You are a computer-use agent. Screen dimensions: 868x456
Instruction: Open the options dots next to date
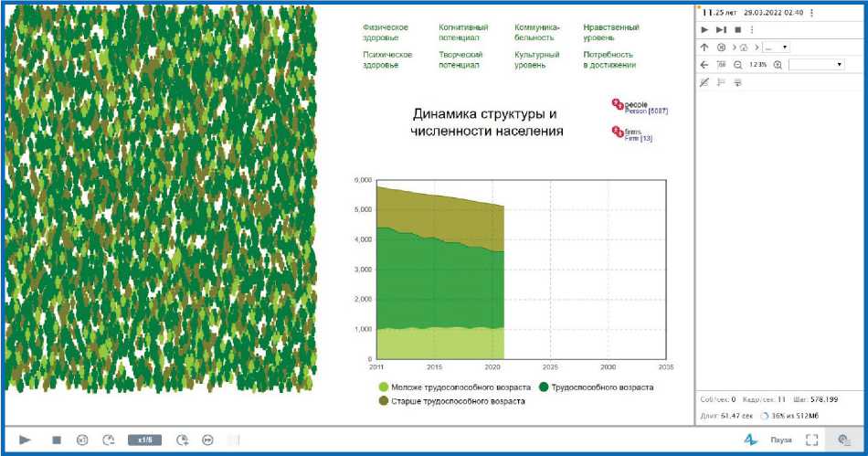(x=811, y=12)
